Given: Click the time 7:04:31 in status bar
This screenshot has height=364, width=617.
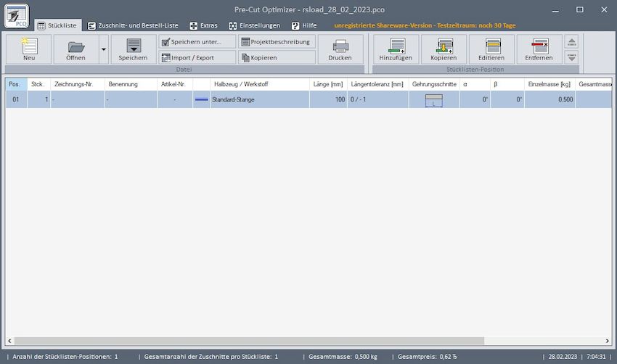Looking at the screenshot, I should point(596,357).
